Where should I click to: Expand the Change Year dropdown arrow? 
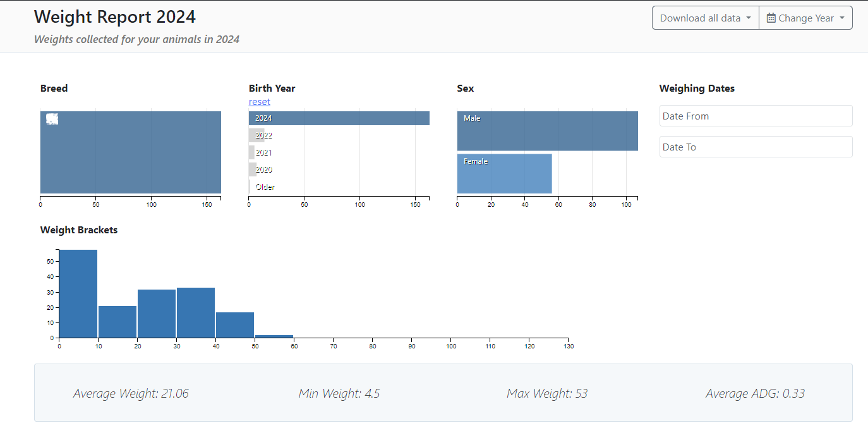coord(842,18)
